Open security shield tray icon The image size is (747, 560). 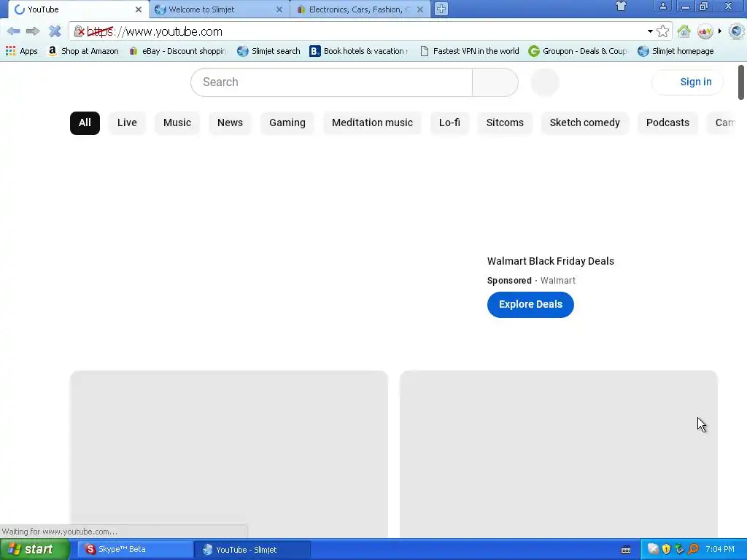666,550
